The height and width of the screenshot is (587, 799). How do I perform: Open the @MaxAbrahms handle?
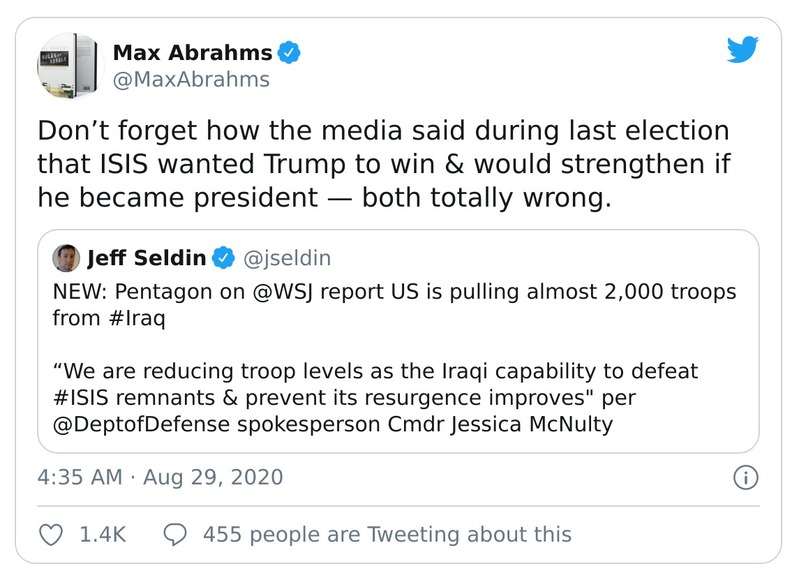(x=191, y=79)
